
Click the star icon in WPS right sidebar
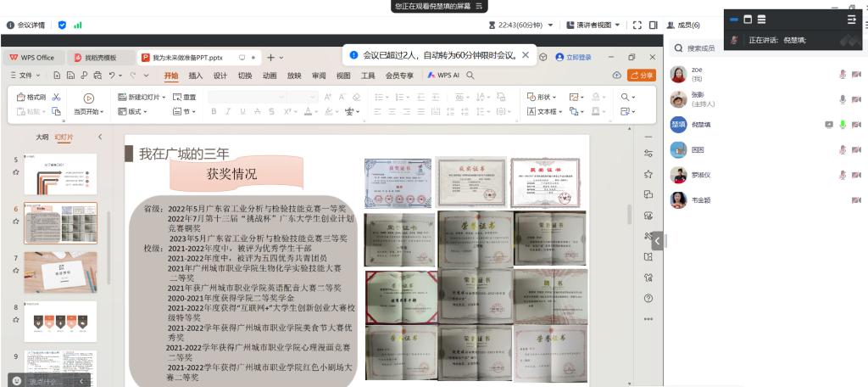click(648, 174)
